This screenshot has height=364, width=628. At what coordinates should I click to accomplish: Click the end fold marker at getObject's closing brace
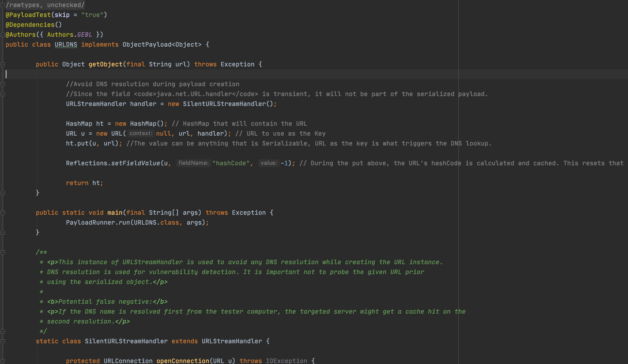tap(3, 193)
